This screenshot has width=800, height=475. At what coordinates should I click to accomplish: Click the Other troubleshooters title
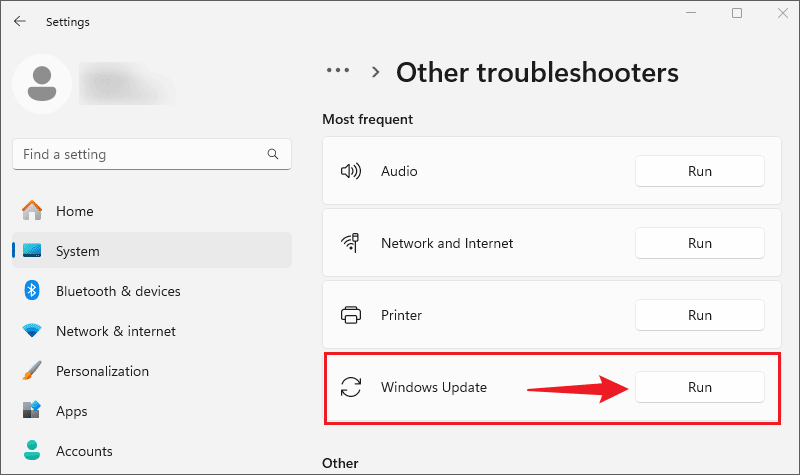[x=537, y=72]
